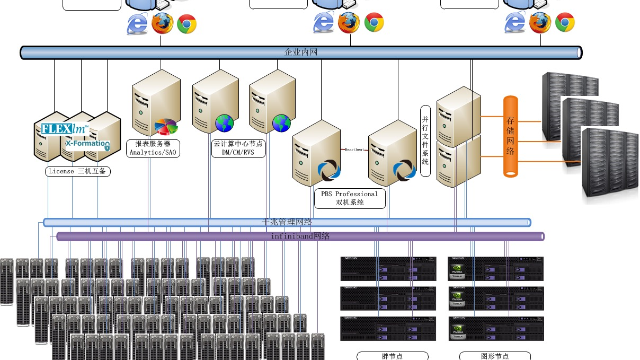640x360 pixels.
Task: Click the blade server cluster
Action: tap(162, 309)
